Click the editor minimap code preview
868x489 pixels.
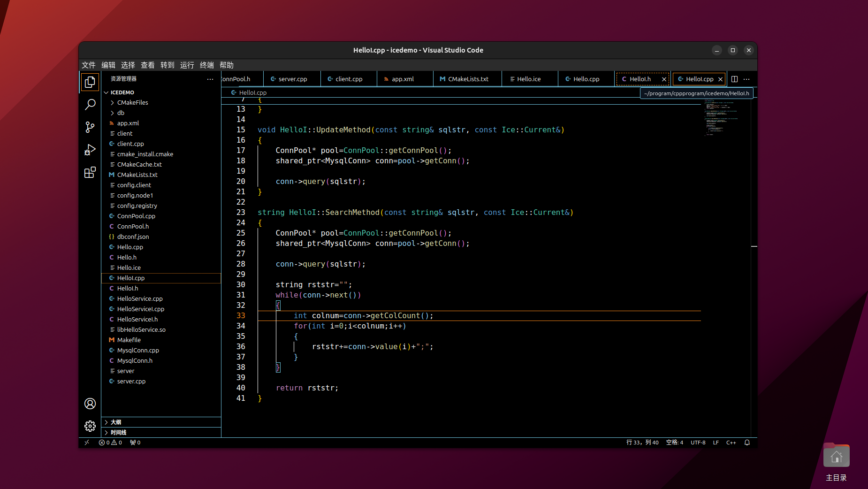tap(725, 117)
